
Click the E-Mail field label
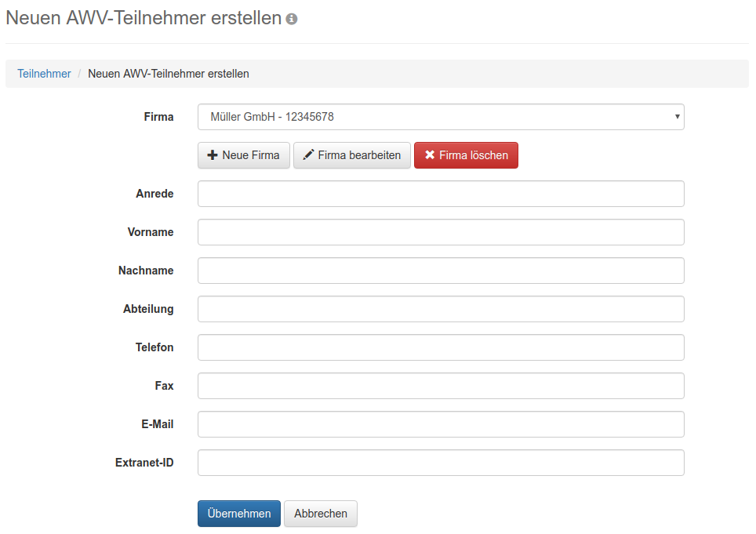(x=157, y=424)
